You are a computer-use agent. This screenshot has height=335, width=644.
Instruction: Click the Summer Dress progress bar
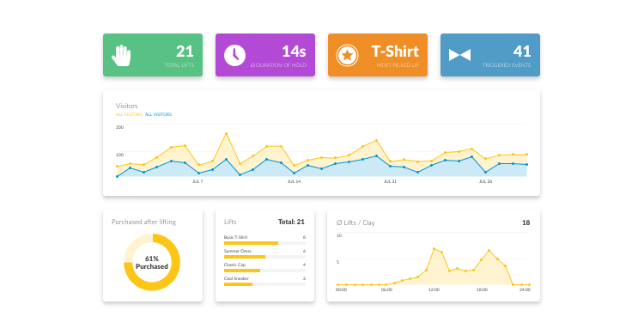pyautogui.click(x=264, y=257)
